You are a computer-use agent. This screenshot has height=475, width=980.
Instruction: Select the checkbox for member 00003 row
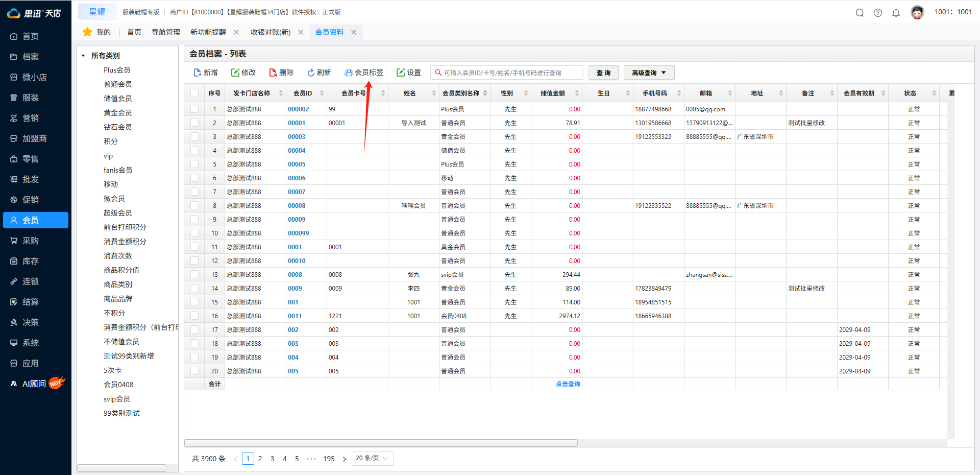tap(194, 136)
